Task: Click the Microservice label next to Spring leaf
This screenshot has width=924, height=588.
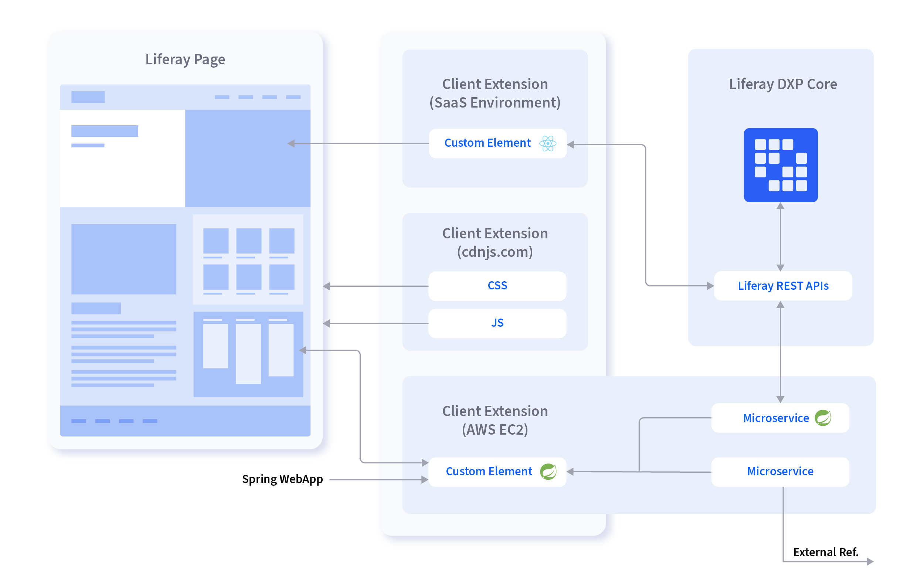Action: [776, 418]
